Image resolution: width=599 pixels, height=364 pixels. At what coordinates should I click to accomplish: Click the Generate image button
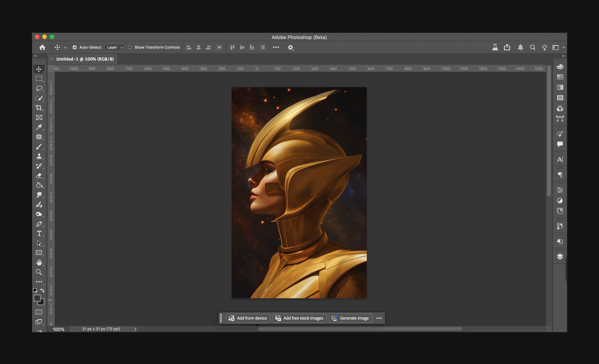pos(350,318)
